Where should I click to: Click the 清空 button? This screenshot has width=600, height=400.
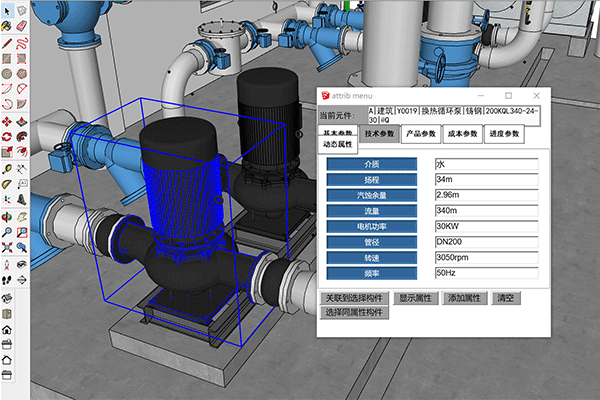(505, 298)
